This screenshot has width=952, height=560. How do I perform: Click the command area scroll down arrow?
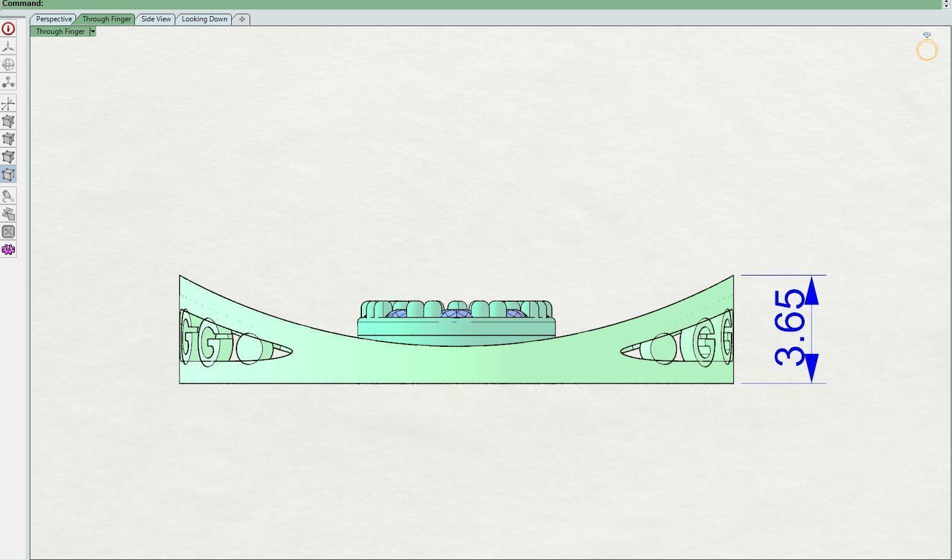tap(947, 6)
